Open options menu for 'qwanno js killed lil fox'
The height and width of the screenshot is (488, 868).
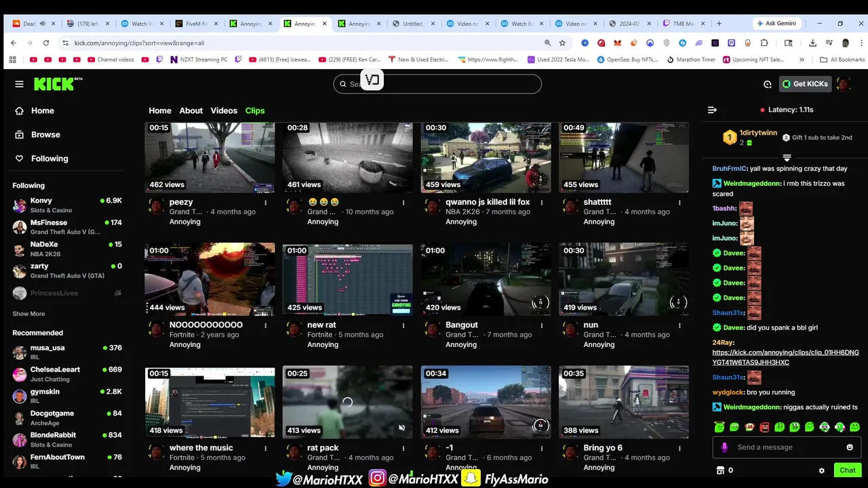tap(542, 203)
